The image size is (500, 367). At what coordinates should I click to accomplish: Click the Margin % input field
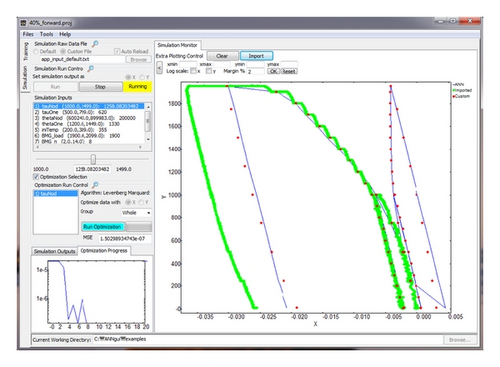click(x=255, y=71)
